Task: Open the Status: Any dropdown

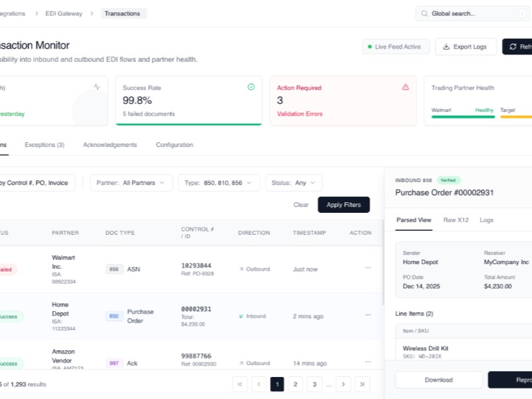Action: pos(293,183)
